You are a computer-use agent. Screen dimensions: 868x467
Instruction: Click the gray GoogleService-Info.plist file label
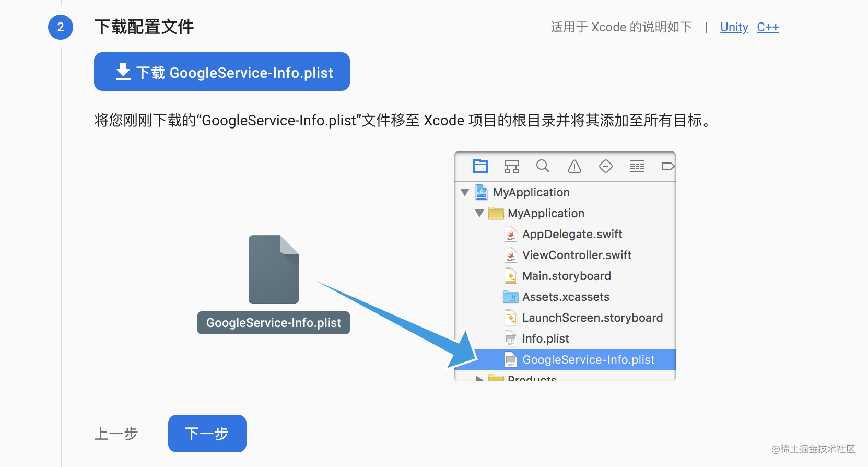[x=274, y=323]
